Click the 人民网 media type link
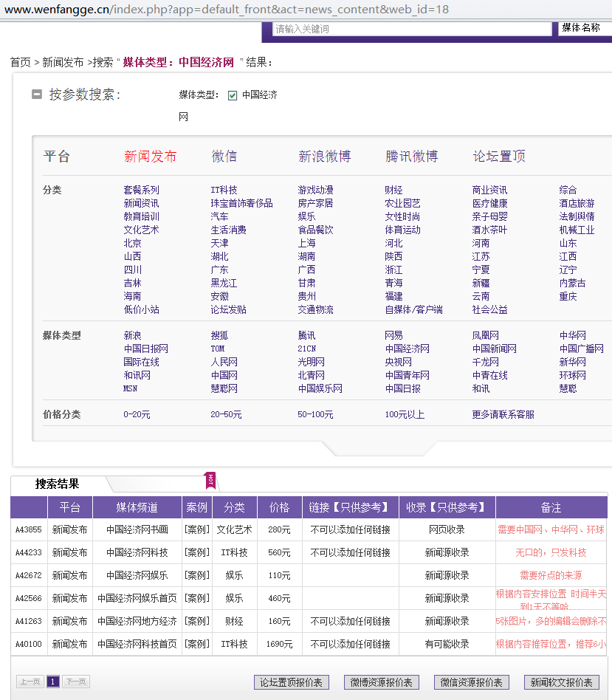The image size is (612, 700). pos(224,362)
